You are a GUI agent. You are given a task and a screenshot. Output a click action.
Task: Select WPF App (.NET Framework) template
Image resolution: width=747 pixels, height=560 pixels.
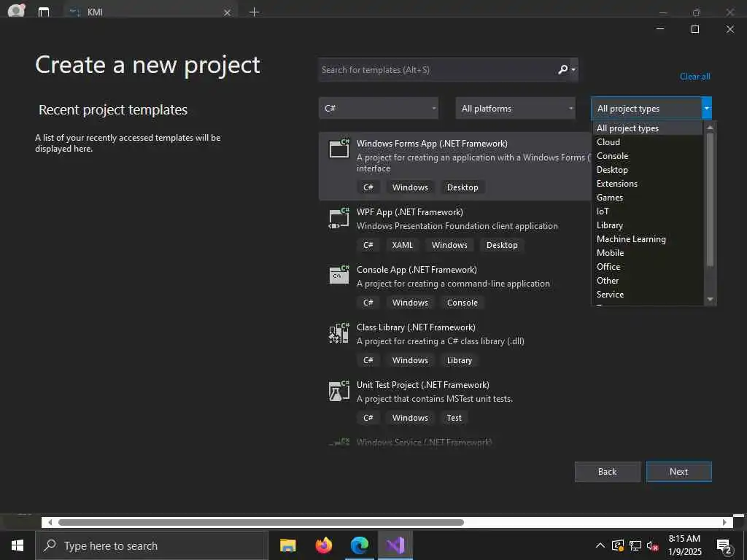point(455,230)
